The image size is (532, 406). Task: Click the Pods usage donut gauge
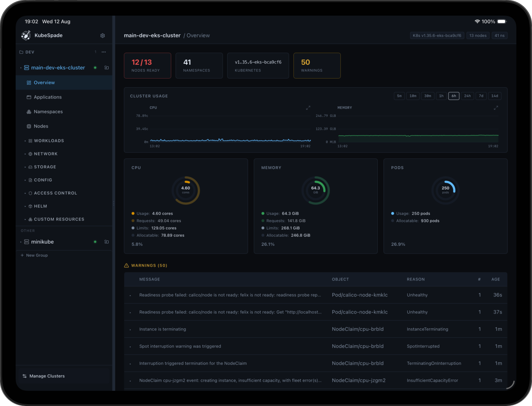446,190
